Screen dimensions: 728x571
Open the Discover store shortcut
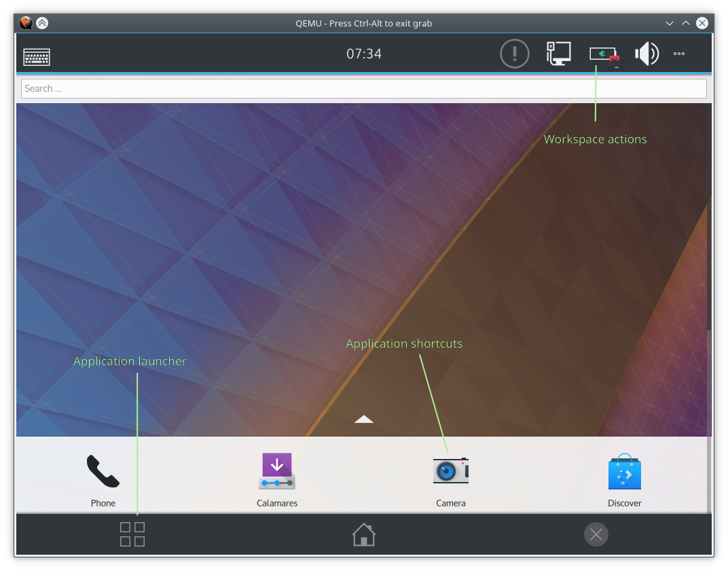pyautogui.click(x=625, y=481)
